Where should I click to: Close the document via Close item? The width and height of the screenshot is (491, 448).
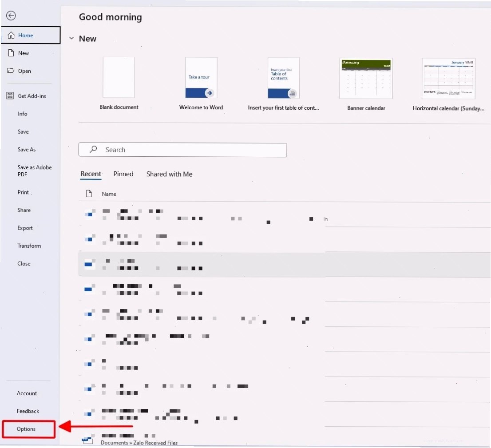tap(24, 263)
